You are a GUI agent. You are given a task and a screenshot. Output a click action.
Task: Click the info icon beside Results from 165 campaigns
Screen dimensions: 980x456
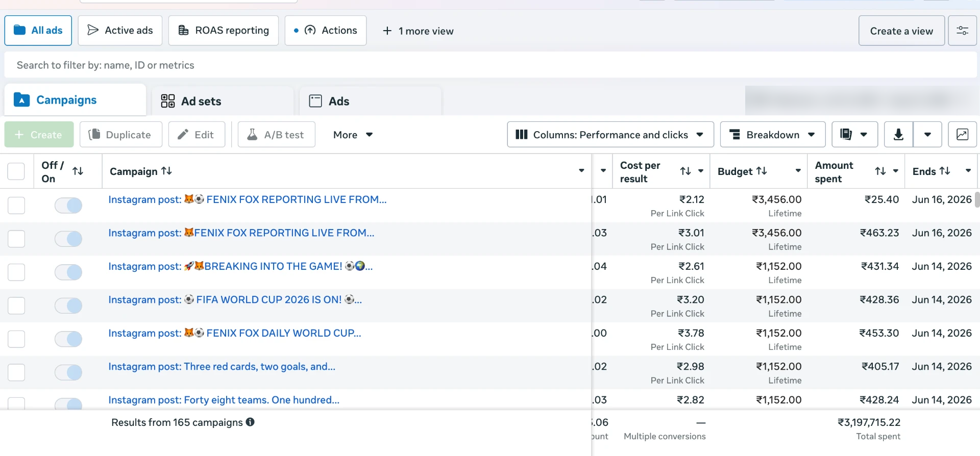[250, 422]
